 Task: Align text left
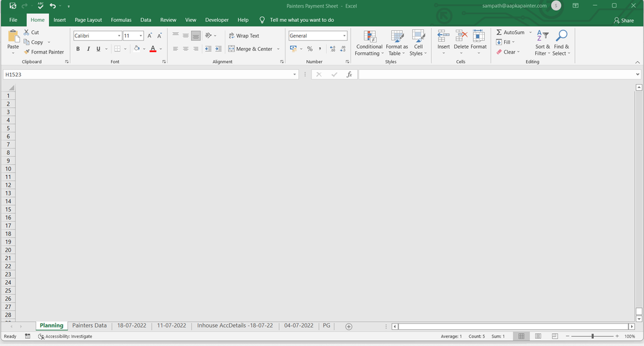[x=175, y=48]
